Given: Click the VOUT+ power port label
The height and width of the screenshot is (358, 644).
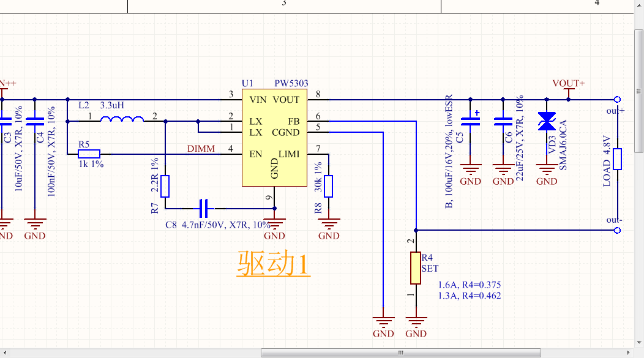Looking at the screenshot, I should [569, 84].
